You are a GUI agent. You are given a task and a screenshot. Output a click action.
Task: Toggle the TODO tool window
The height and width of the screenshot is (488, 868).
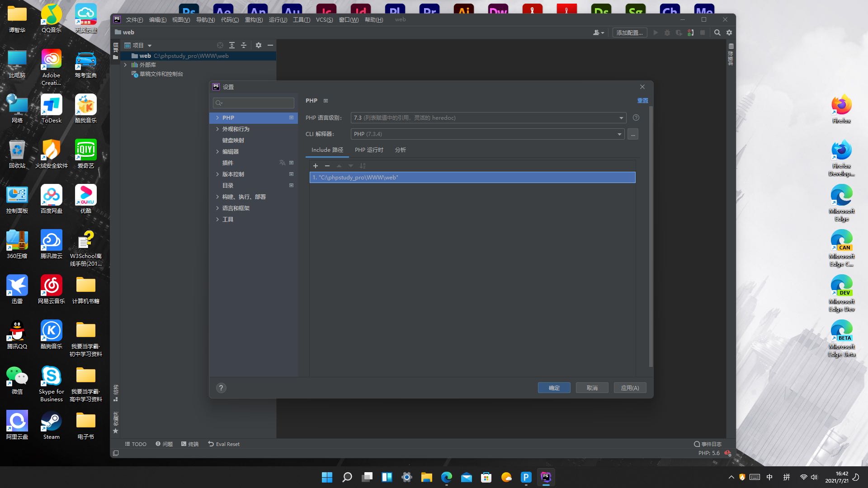pyautogui.click(x=136, y=444)
